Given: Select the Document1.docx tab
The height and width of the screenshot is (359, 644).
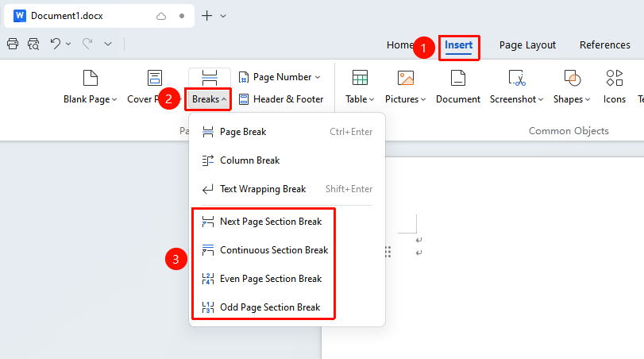Looking at the screenshot, I should click(x=99, y=16).
